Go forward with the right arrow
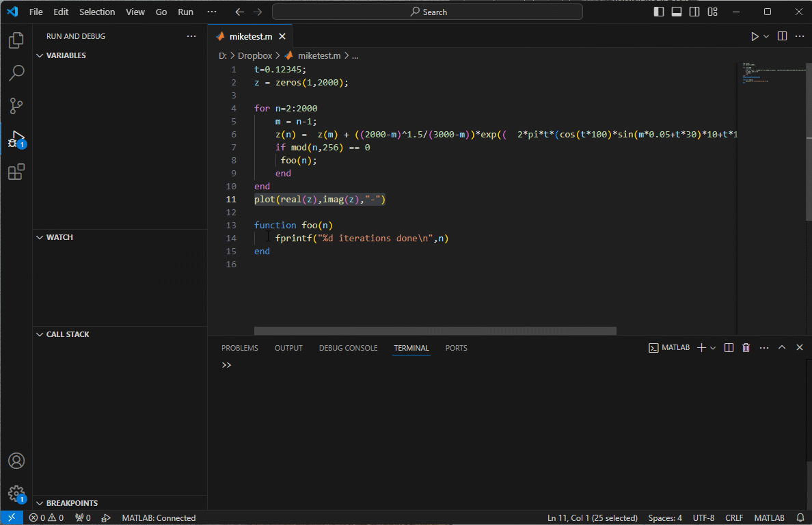The image size is (812, 525). pos(258,12)
